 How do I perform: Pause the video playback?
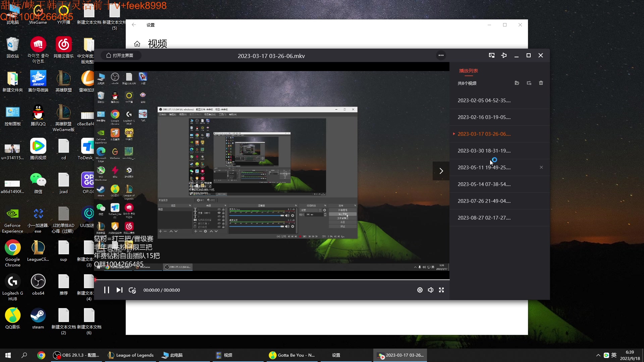[x=107, y=290]
